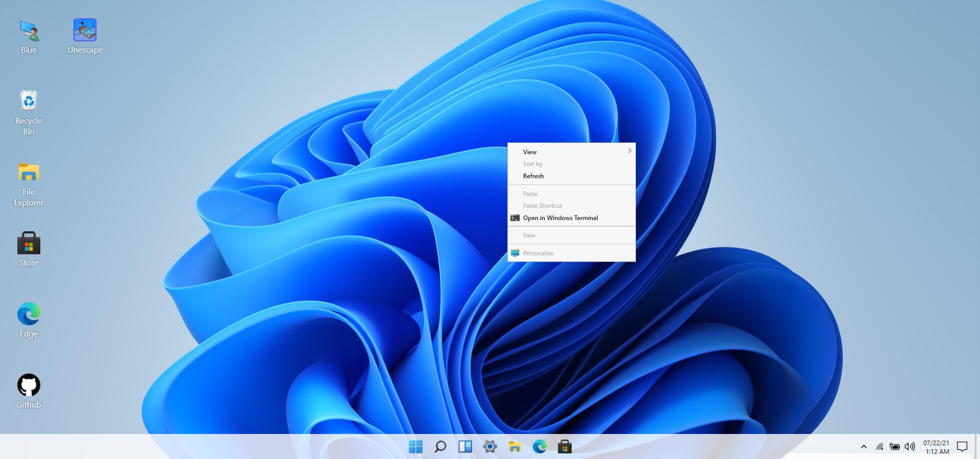Open the volume control in tray
Screen dimensions: 980x459
(910, 447)
